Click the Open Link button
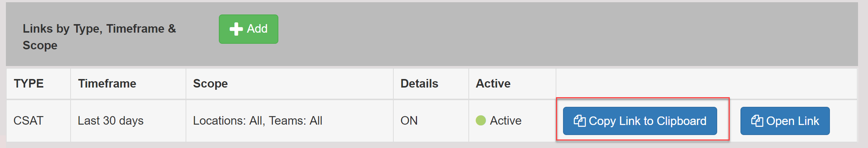The image size is (868, 148). (785, 121)
